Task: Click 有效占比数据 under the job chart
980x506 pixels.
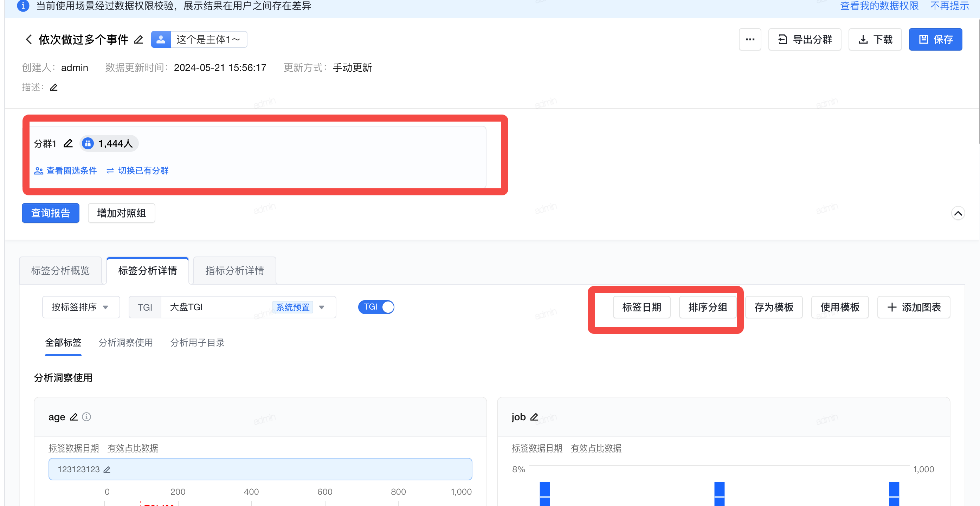Action: tap(596, 449)
